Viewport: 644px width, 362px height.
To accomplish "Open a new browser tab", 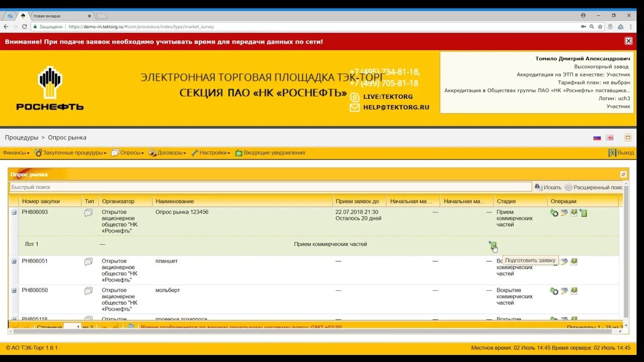I will (102, 16).
